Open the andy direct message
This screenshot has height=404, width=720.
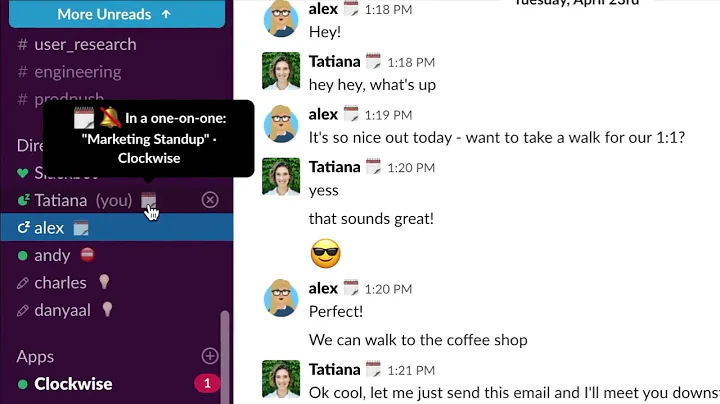point(52,255)
